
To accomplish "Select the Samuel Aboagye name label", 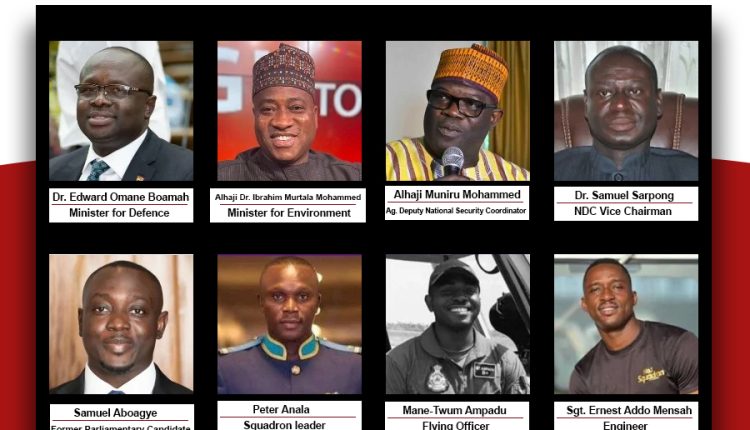I will click(x=115, y=413).
